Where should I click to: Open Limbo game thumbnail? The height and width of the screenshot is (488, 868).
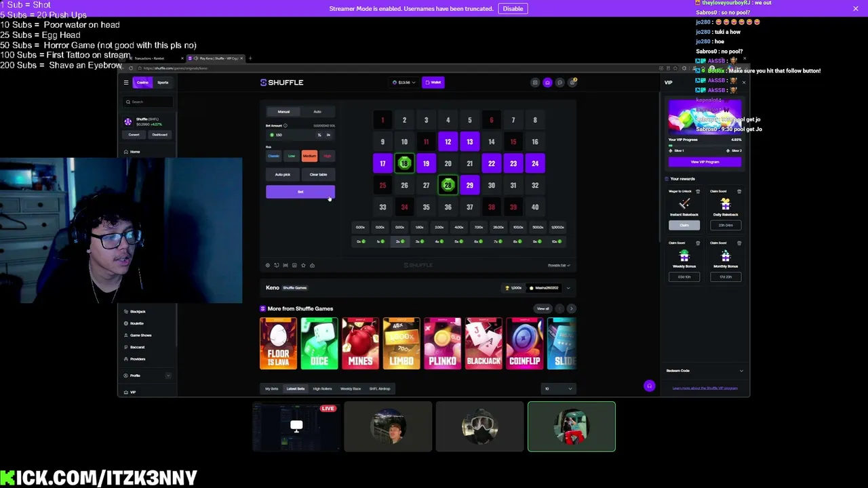401,344
